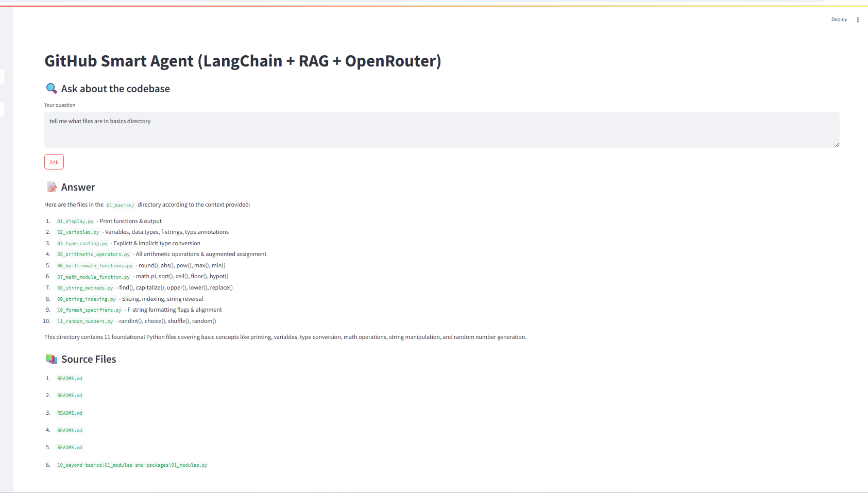Click the text area resize handle
Screen dimensions: 868x493
(x=837, y=145)
